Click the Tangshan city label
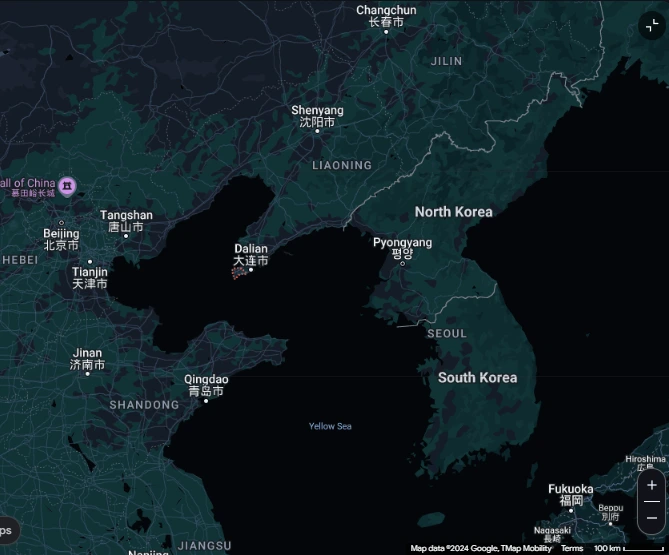This screenshot has width=669, height=555. coord(126,221)
